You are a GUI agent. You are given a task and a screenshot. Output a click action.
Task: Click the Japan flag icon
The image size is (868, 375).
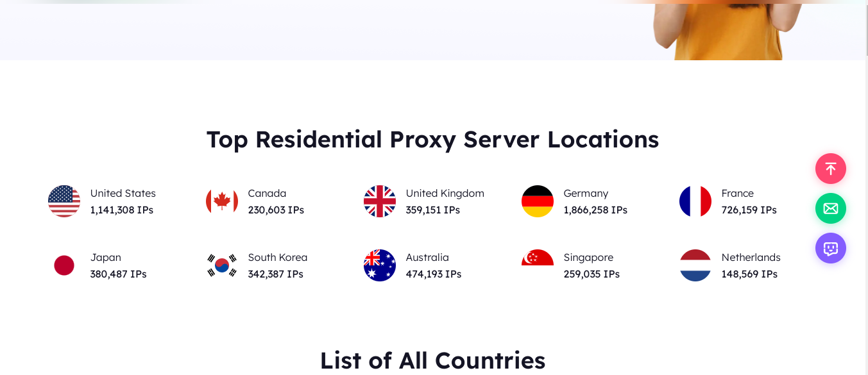pyautogui.click(x=64, y=265)
